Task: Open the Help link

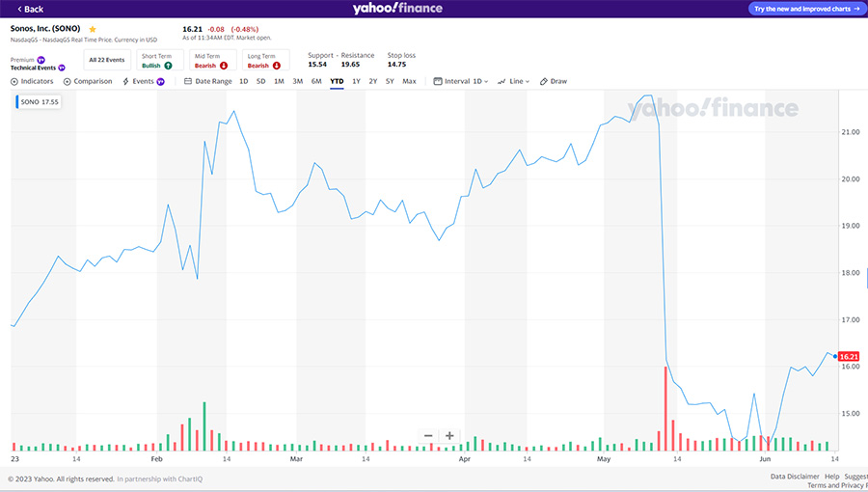Action: click(832, 477)
